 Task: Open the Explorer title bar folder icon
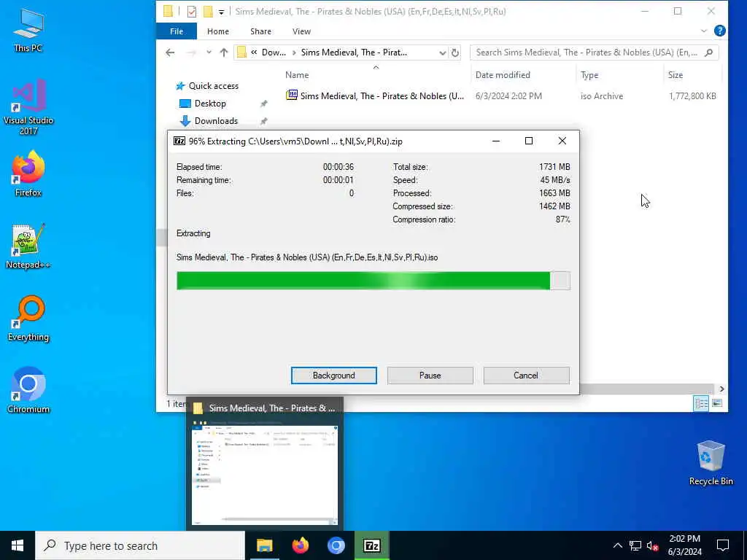169,12
